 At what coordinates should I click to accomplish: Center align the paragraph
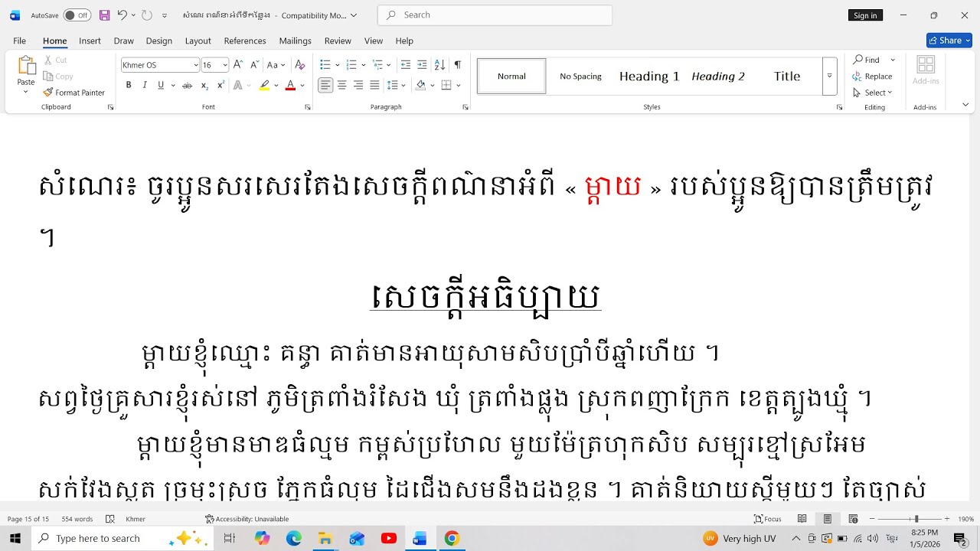click(342, 85)
